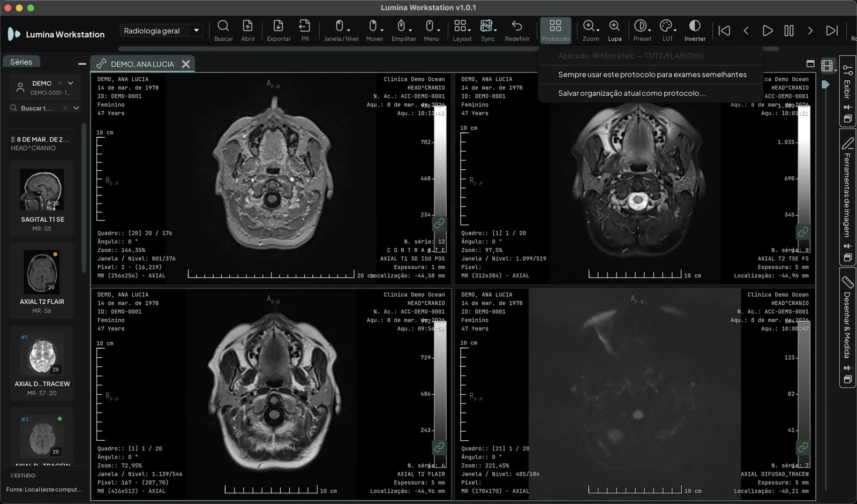
Task: Open the Radiologia geral dropdown
Action: pos(161,31)
